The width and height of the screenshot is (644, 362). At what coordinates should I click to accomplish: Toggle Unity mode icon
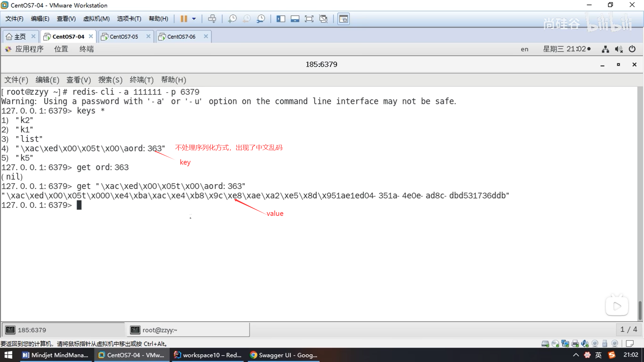(x=323, y=19)
